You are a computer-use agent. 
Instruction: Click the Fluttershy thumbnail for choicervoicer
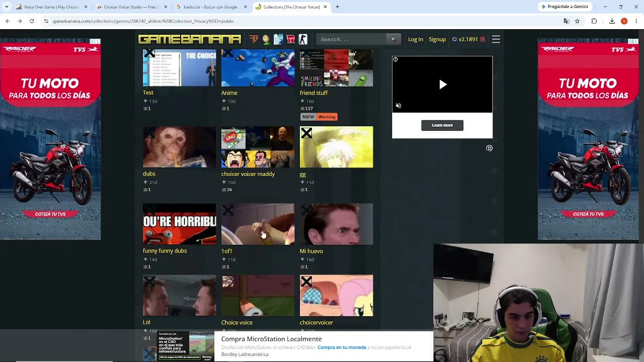[337, 296]
